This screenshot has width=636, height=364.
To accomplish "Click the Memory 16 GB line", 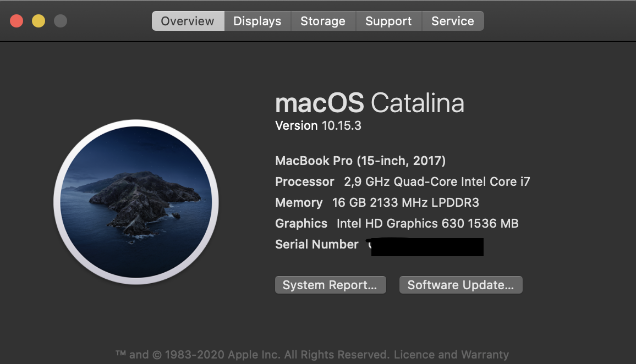I will (x=377, y=202).
